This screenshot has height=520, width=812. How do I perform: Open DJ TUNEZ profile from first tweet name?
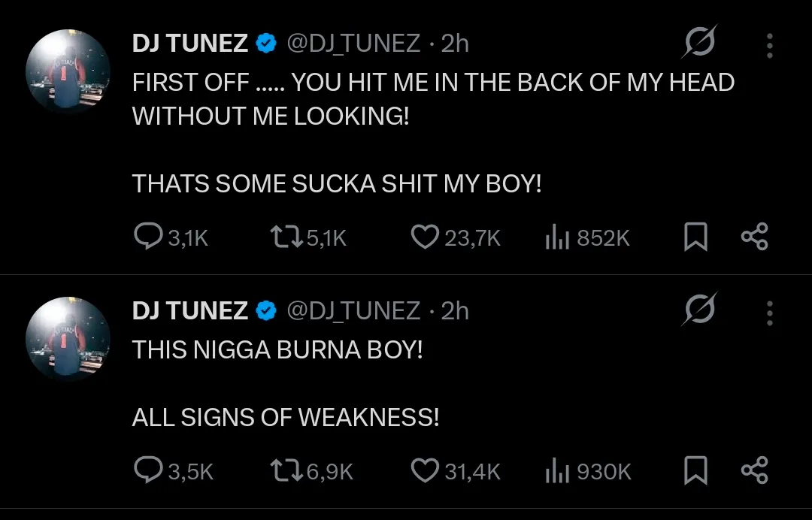189,44
